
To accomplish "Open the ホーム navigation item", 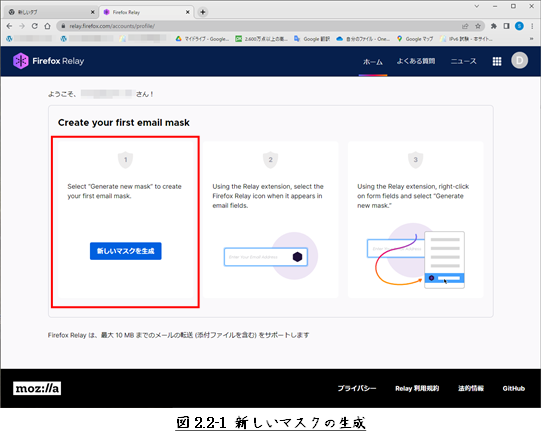I will point(373,62).
